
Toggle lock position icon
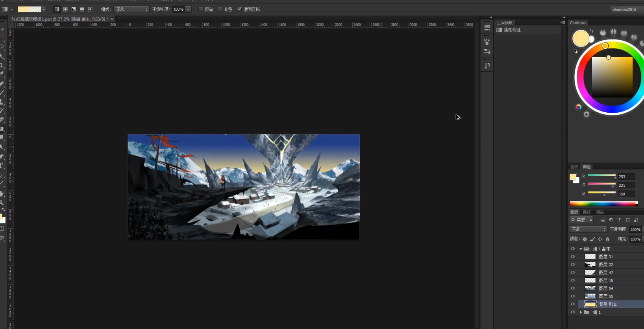pos(600,239)
